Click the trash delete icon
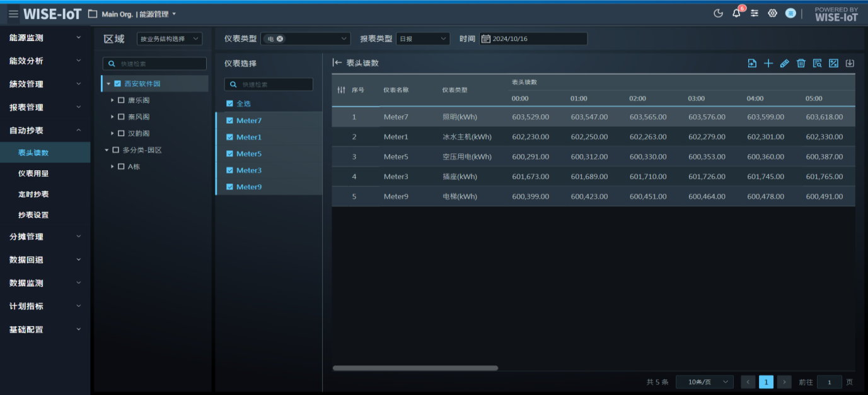Image resolution: width=868 pixels, height=395 pixels. pos(801,63)
